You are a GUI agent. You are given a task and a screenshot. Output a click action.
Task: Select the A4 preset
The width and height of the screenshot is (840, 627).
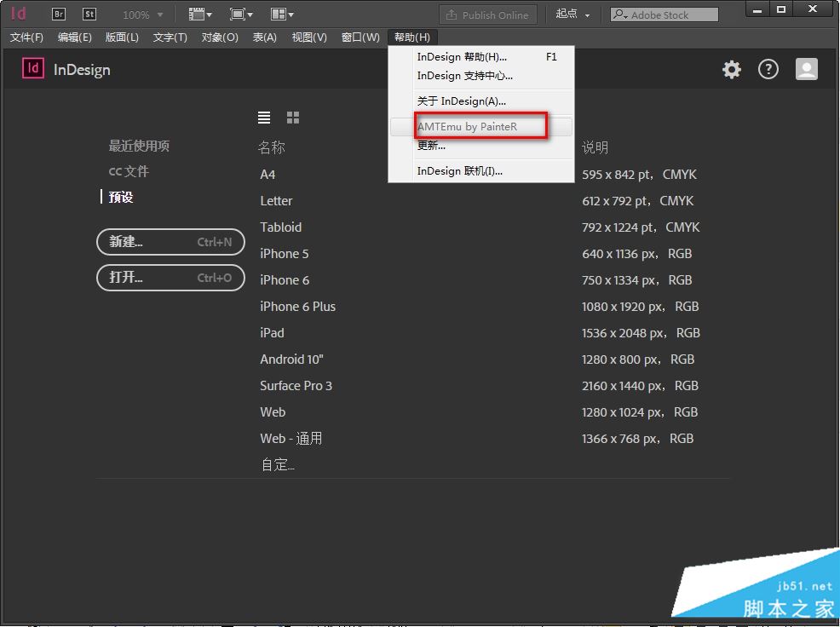click(268, 175)
